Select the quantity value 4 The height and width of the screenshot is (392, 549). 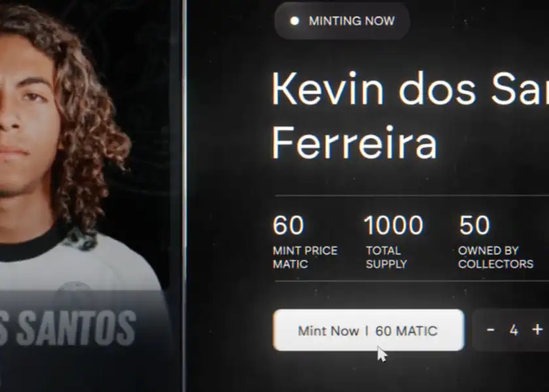[514, 330]
